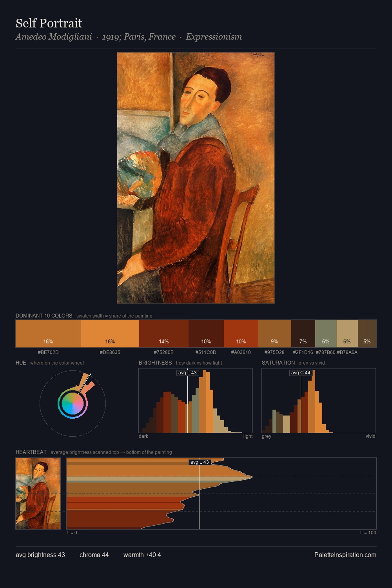The height and width of the screenshot is (588, 392).
Task: Click "where on the color wheel" caption
Action: click(57, 363)
